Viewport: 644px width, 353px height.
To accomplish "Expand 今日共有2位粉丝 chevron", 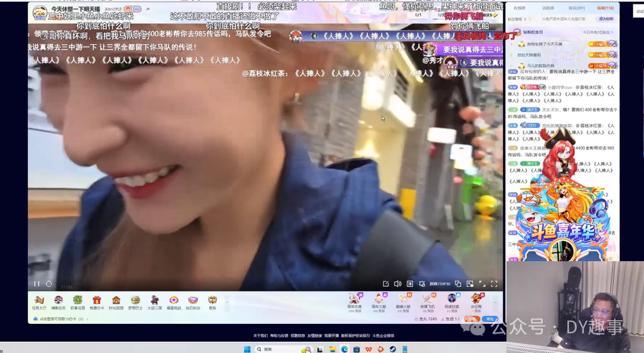I will 612,32.
